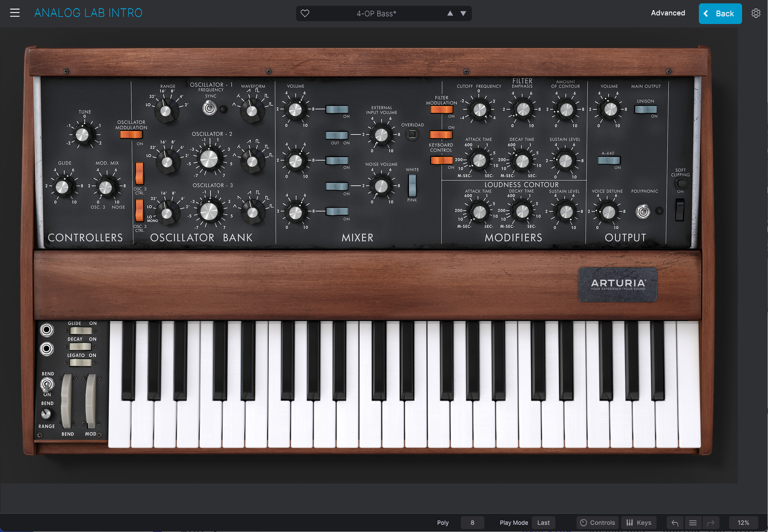Click the Filter Emphasis knob
The image size is (768, 532).
click(523, 109)
